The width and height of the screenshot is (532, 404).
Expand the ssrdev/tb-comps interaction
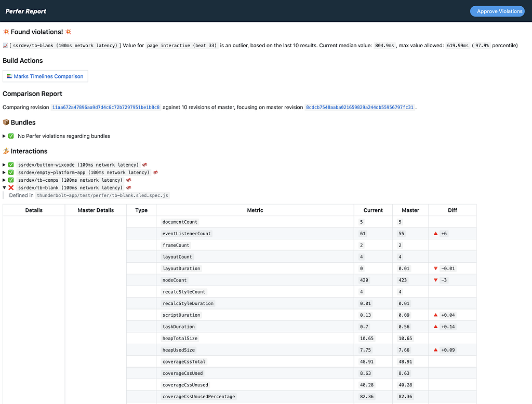[x=4, y=180]
